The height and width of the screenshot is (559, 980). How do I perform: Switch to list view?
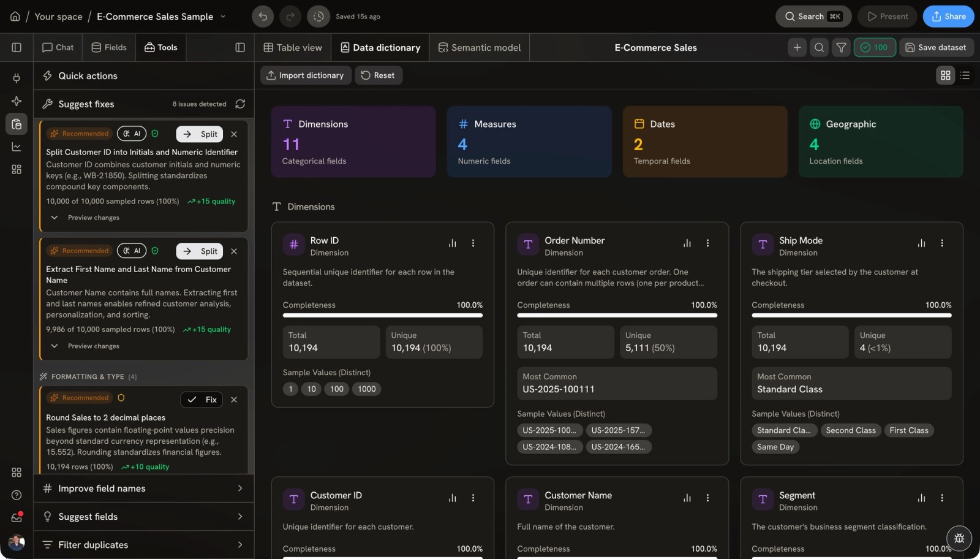click(965, 75)
